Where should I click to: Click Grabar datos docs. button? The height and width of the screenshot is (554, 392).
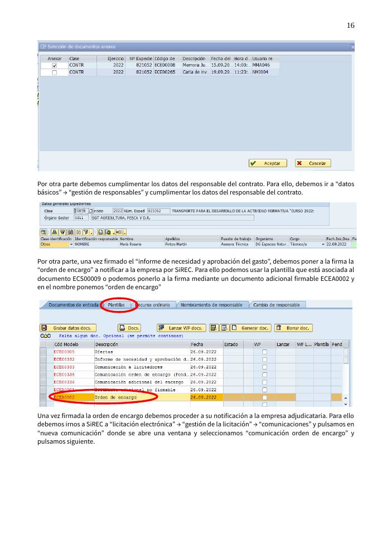[x=68, y=328]
